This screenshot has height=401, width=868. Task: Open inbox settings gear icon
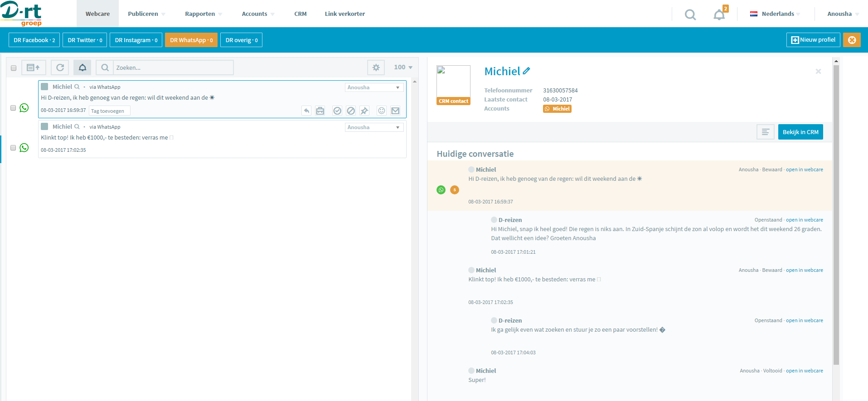click(x=376, y=68)
